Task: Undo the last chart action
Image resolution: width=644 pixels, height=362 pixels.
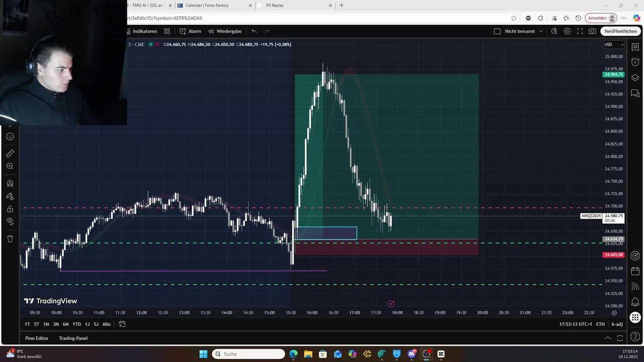Action: click(x=254, y=31)
